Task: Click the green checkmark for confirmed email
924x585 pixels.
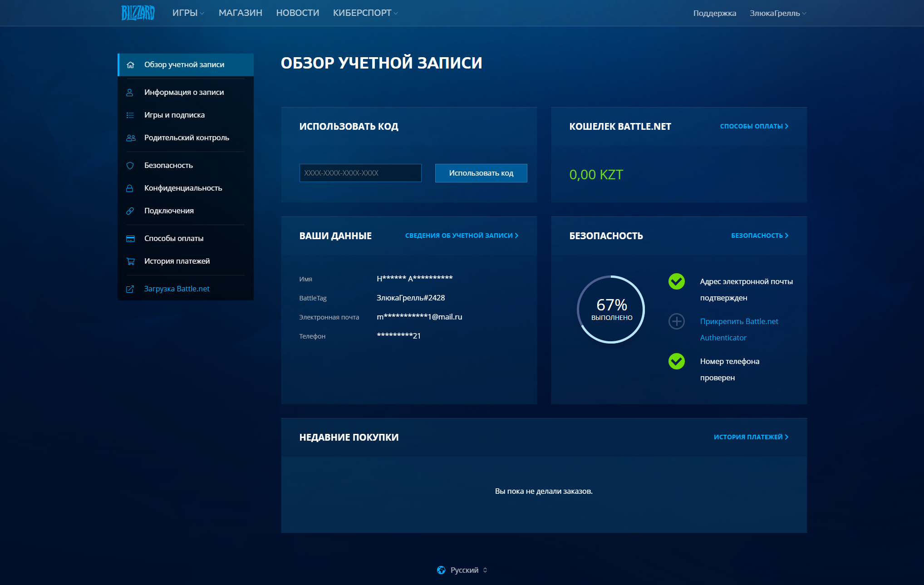Action: (676, 281)
